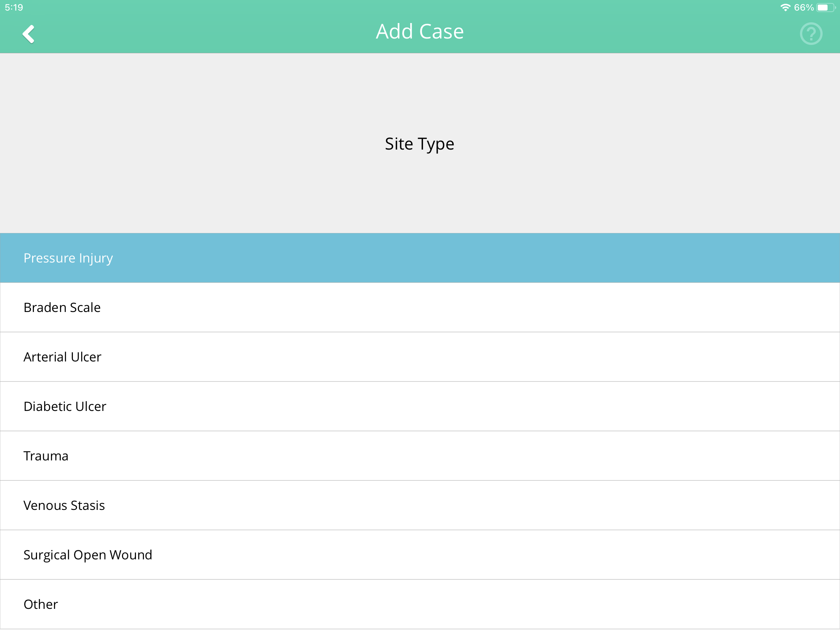The image size is (840, 630).
Task: Tap the battery icon in status bar
Action: (x=826, y=8)
